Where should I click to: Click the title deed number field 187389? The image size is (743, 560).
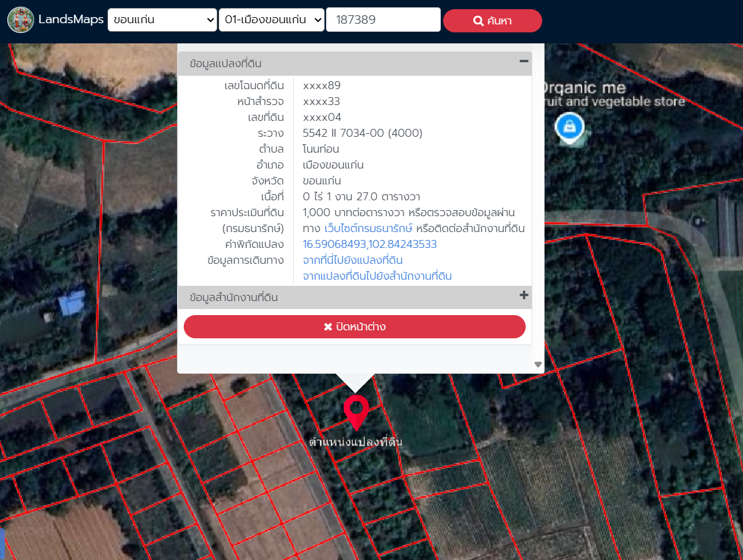point(383,20)
